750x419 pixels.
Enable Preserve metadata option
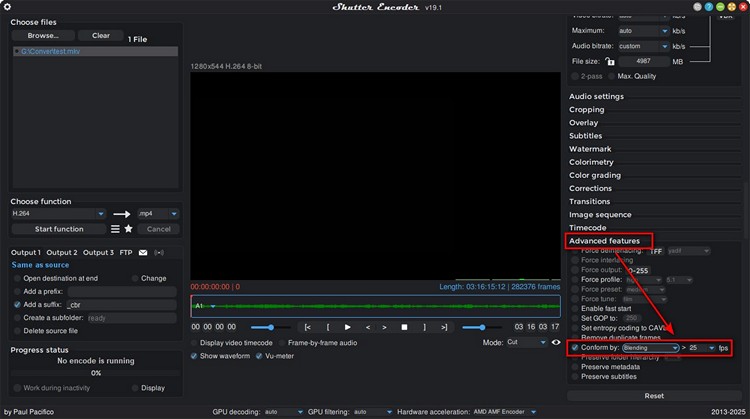pyautogui.click(x=575, y=367)
